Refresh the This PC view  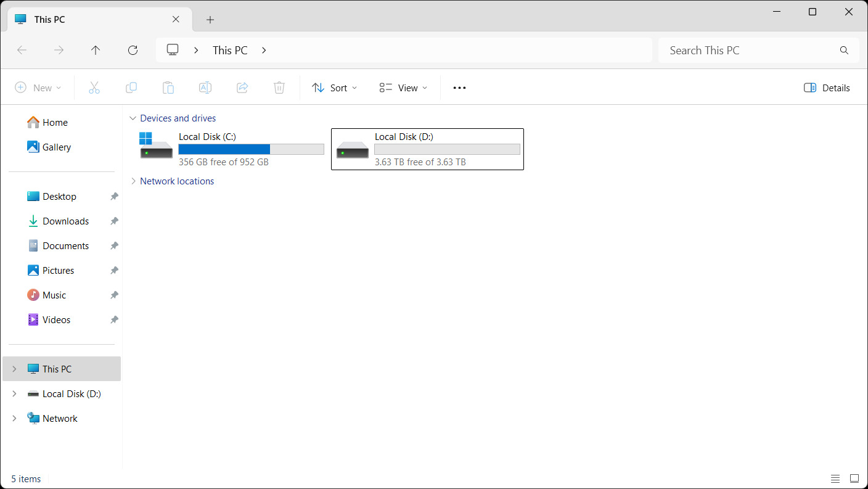coord(133,51)
